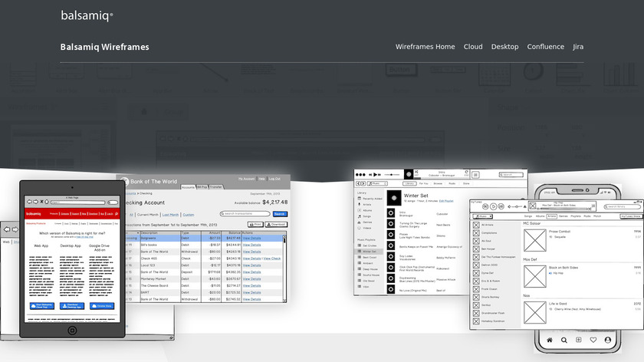Select the Transfer tab in the bank mockup

pyautogui.click(x=216, y=186)
